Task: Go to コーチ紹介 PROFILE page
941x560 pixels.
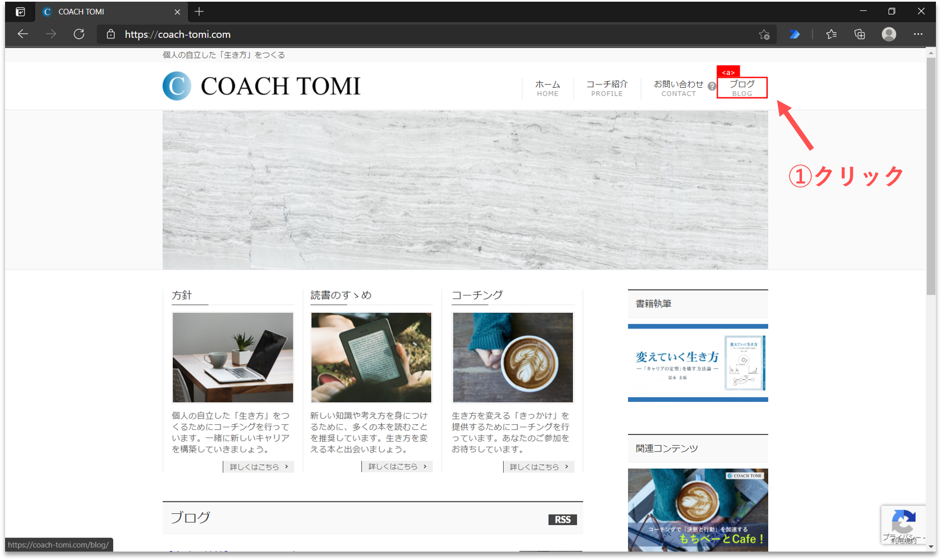Action: (607, 88)
